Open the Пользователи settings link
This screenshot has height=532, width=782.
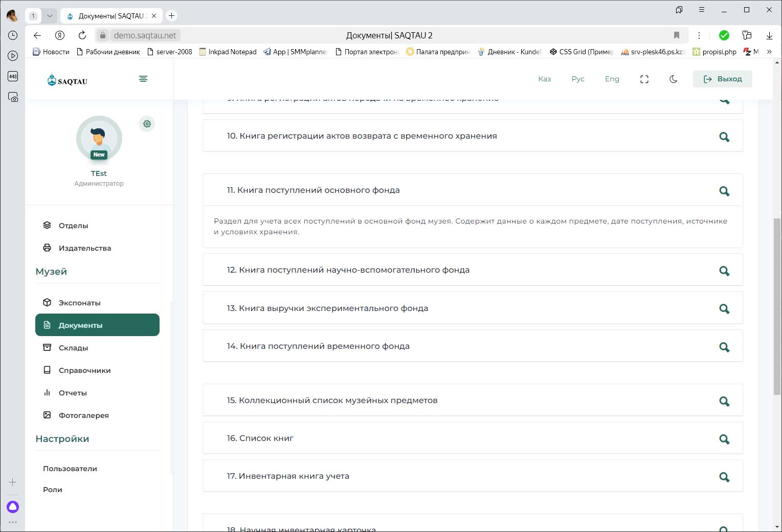[70, 469]
